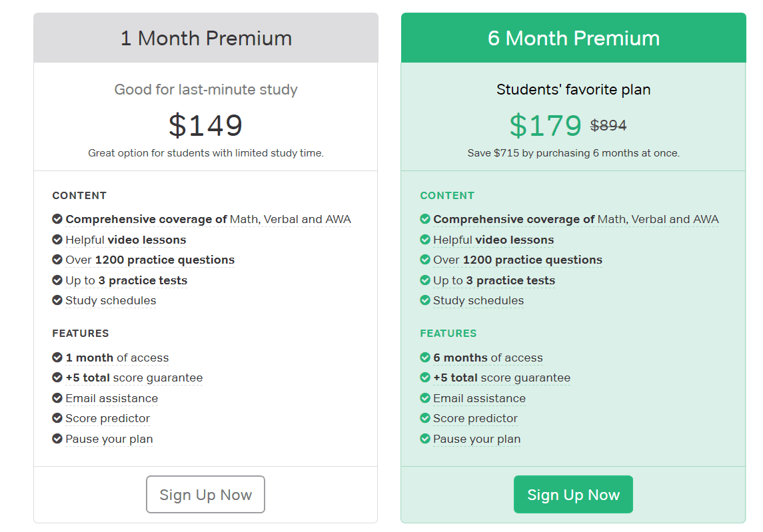This screenshot has width=763, height=532.
Task: Click the green checkmark next to Pause your plan
Action: coord(425,439)
